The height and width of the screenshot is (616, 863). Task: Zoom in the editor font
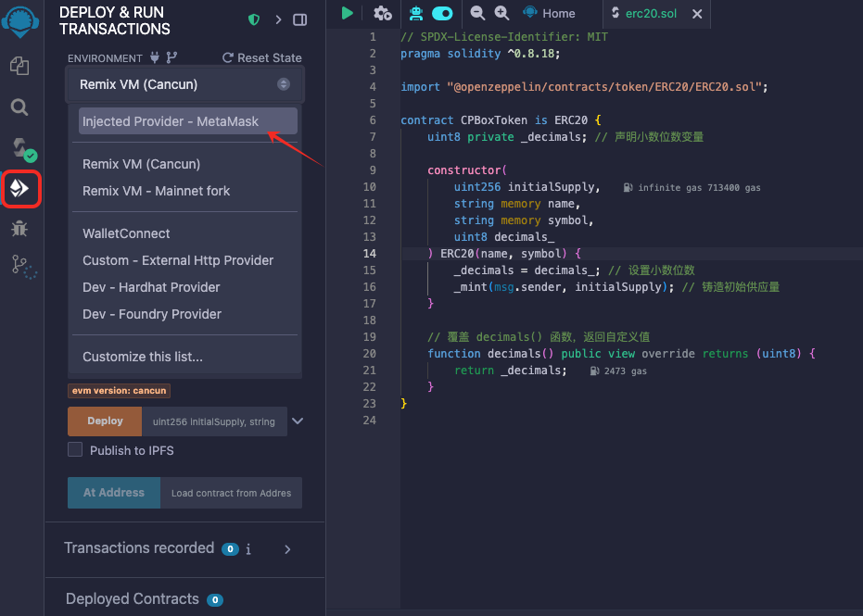tap(501, 13)
